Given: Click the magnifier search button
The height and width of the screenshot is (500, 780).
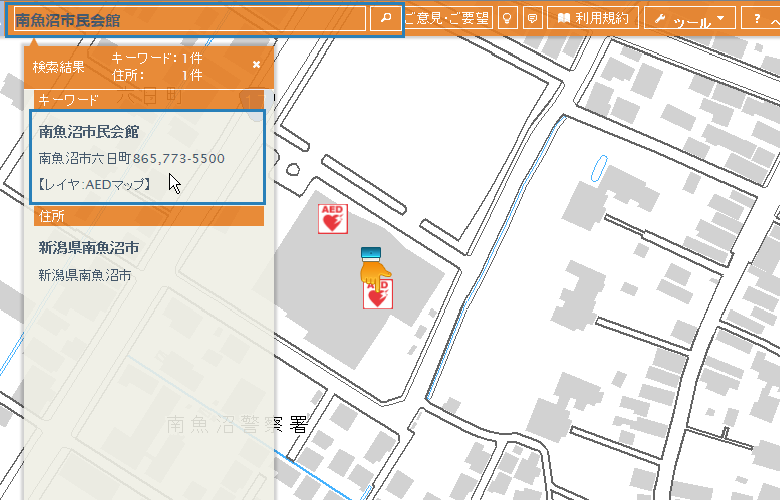Looking at the screenshot, I should point(386,18).
